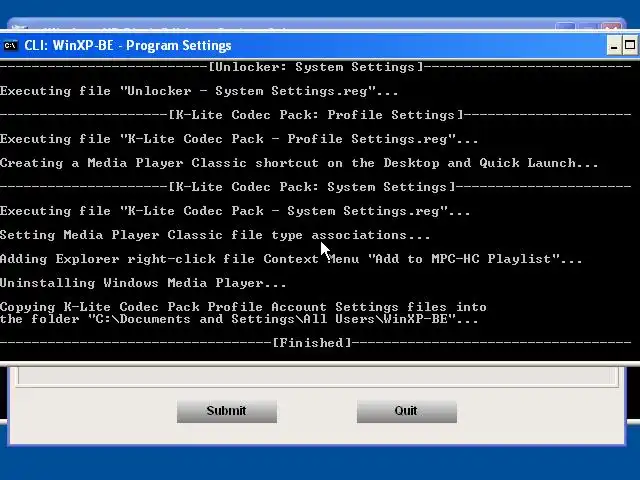Minimize the CLI Program Settings window
640x480 pixels.
point(613,45)
